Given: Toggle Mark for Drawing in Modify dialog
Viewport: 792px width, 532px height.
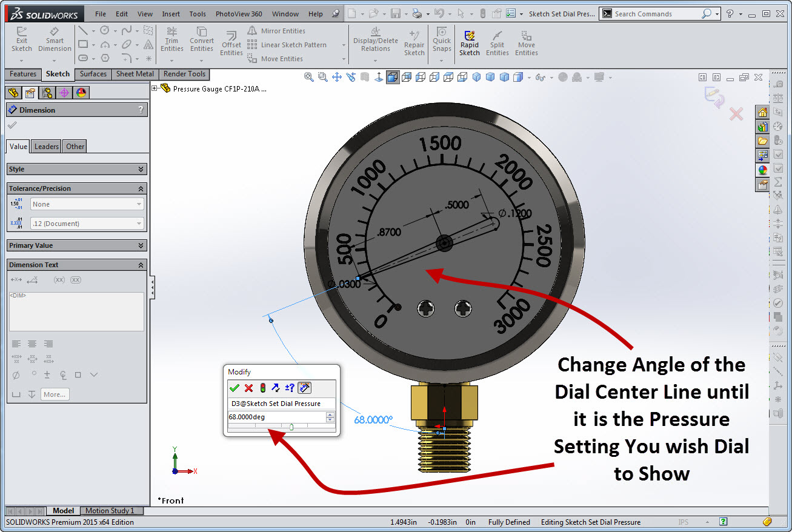Looking at the screenshot, I should click(304, 388).
